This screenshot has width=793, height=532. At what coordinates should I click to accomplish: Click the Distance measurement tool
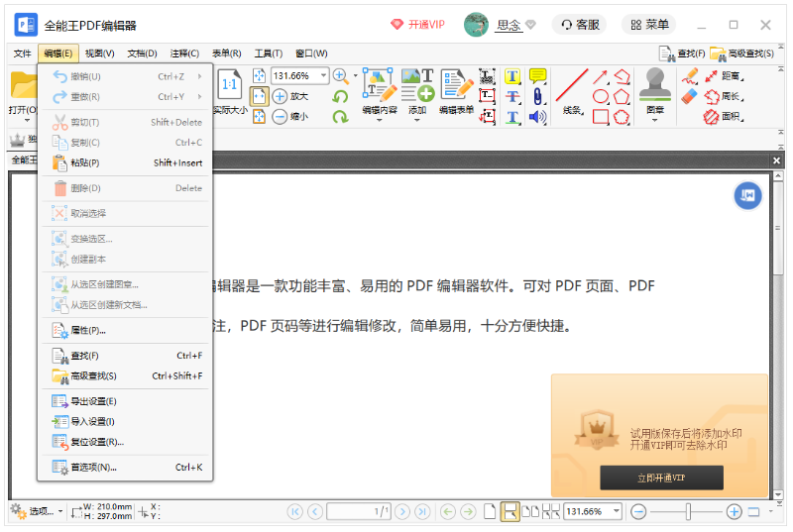pyautogui.click(x=725, y=76)
